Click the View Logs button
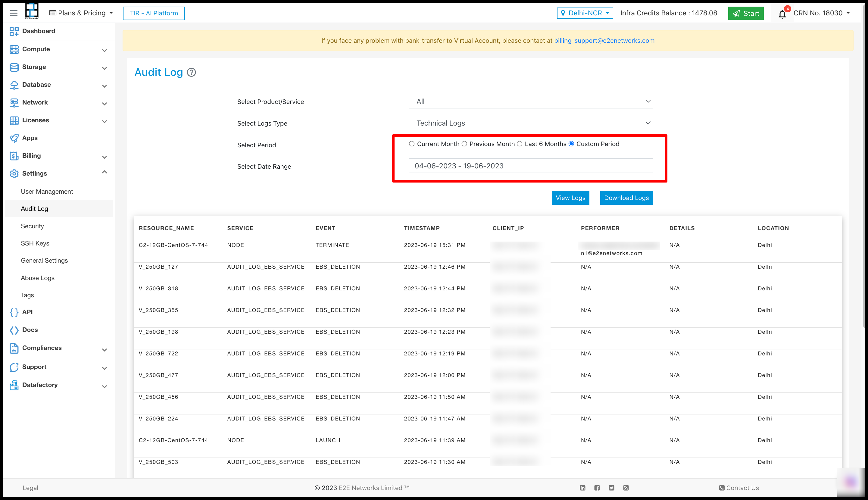Image resolution: width=868 pixels, height=500 pixels. [x=570, y=198]
